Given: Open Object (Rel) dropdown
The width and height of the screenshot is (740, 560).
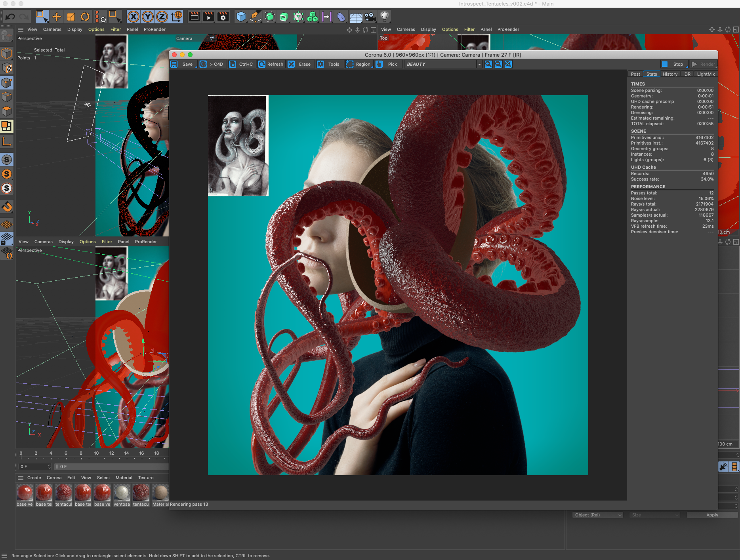Looking at the screenshot, I should click(598, 515).
